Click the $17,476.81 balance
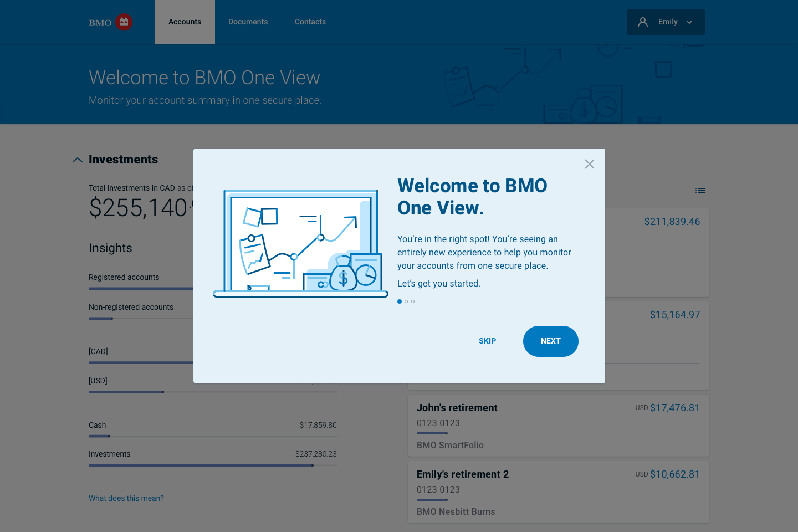Viewport: 798px width, 532px height. (675, 408)
